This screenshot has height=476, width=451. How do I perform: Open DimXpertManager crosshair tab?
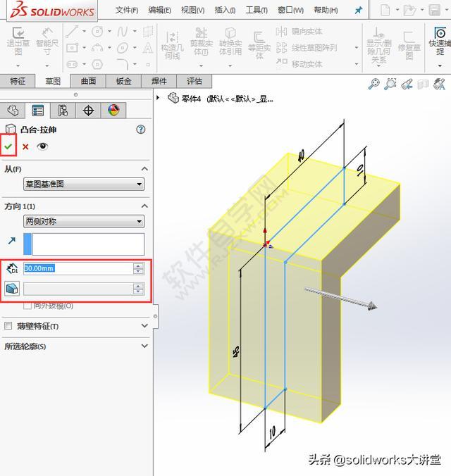(88, 110)
